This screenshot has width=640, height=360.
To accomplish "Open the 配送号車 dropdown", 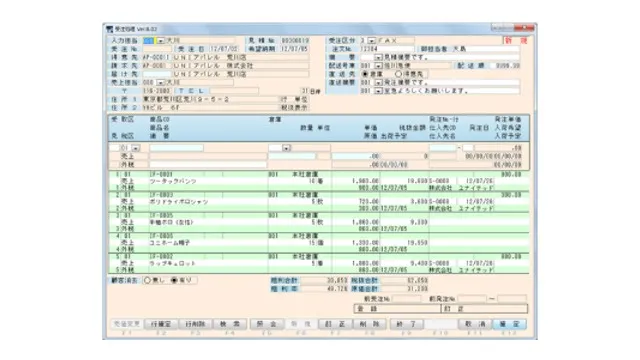I will pos(378,66).
